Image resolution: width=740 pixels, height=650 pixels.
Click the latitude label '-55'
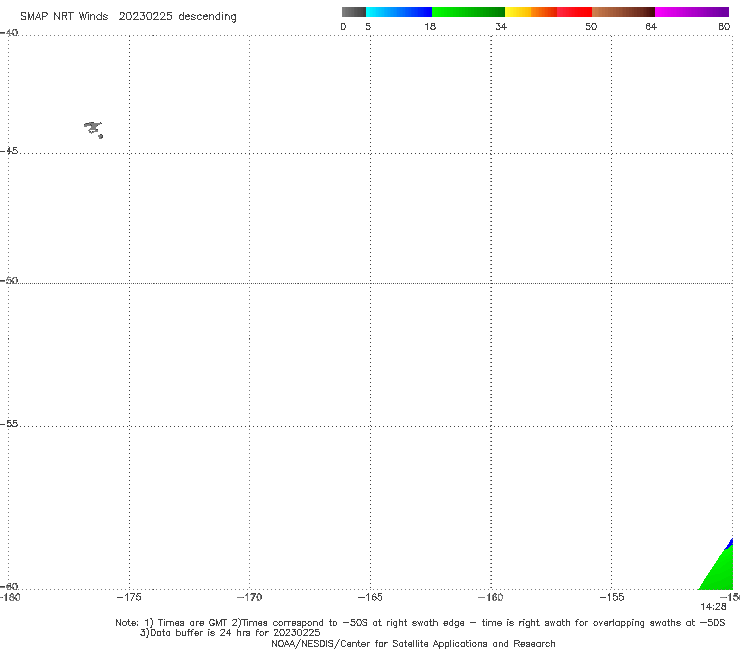tap(9, 424)
